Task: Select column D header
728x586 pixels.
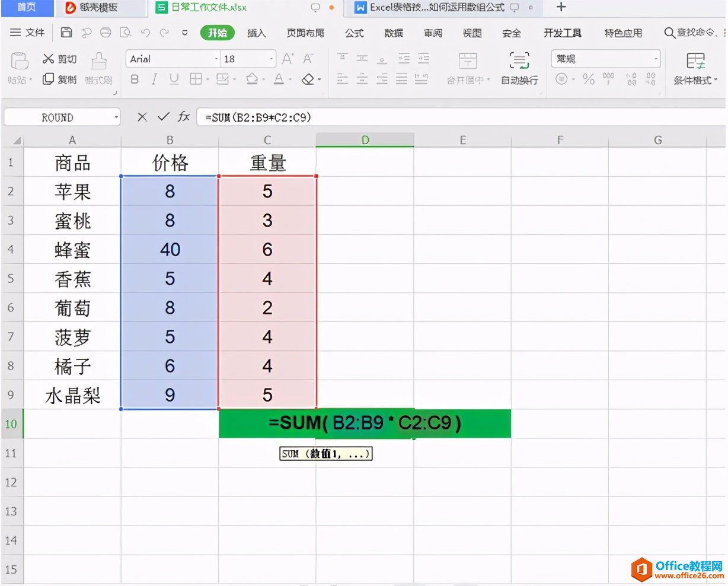Action: click(x=365, y=140)
